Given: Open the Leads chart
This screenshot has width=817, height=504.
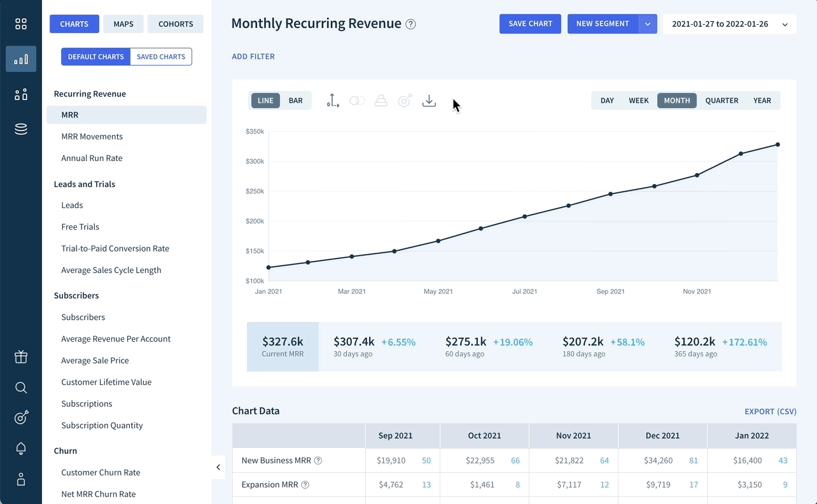Looking at the screenshot, I should click(72, 205).
